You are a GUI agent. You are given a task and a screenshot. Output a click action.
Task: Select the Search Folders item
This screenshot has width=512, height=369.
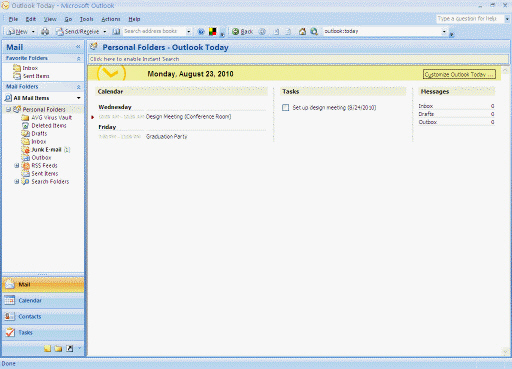tap(45, 181)
